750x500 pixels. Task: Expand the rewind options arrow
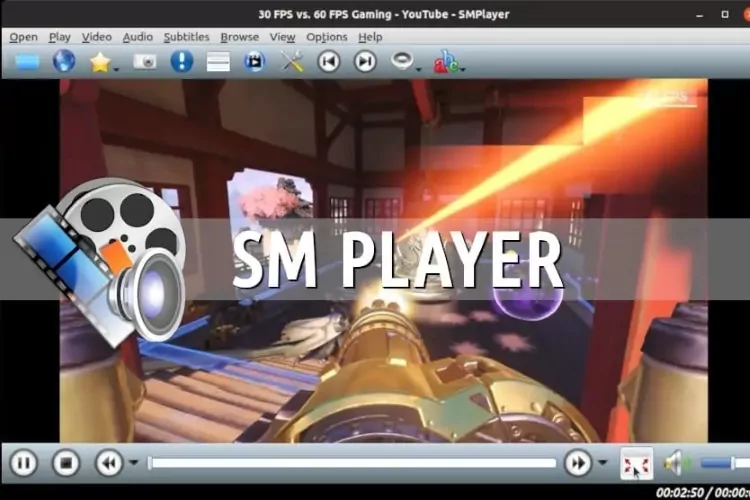point(134,463)
